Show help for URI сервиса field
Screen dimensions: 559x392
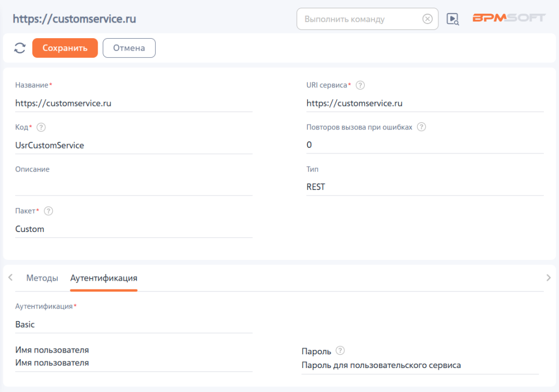coord(360,85)
